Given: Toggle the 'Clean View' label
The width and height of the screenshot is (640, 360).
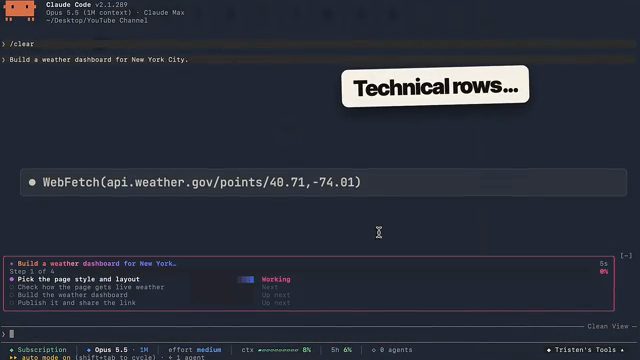Looking at the screenshot, I should point(608,326).
